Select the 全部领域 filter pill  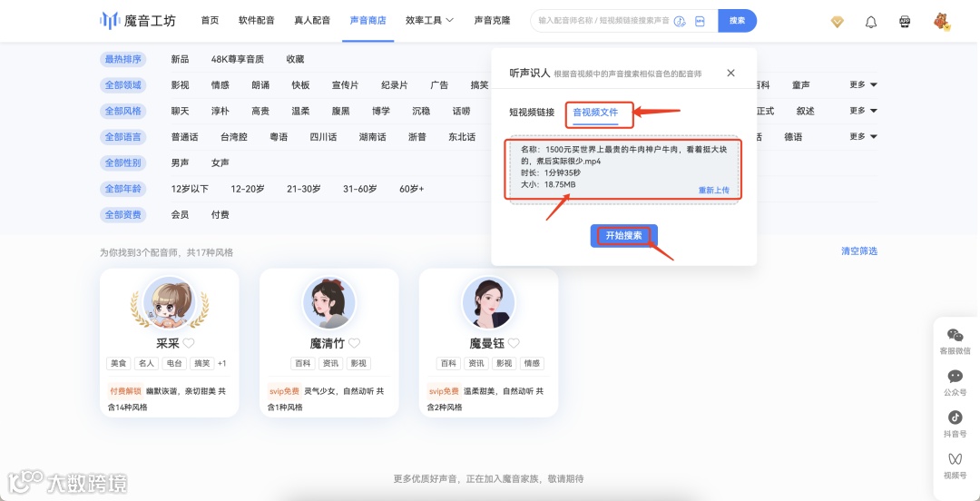pos(123,85)
